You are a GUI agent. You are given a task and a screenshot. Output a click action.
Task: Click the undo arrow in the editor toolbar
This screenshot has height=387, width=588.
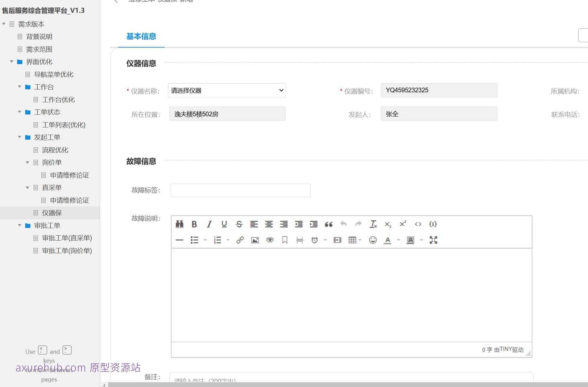pyautogui.click(x=344, y=224)
